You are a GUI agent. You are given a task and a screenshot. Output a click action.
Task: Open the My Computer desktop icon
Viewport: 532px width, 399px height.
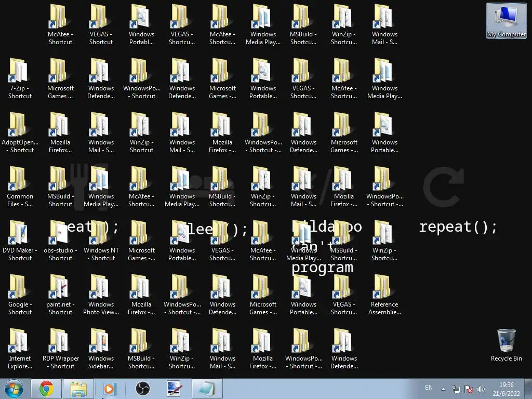pyautogui.click(x=506, y=21)
